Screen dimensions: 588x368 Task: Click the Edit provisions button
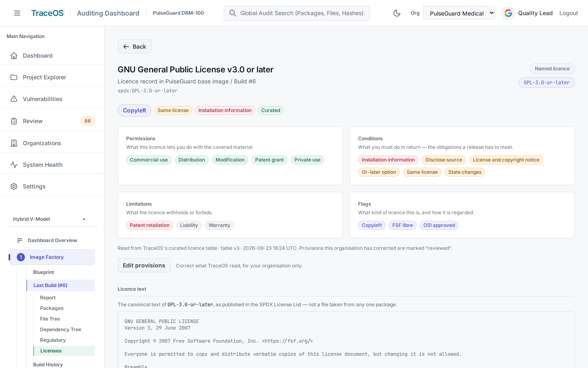[x=144, y=265]
